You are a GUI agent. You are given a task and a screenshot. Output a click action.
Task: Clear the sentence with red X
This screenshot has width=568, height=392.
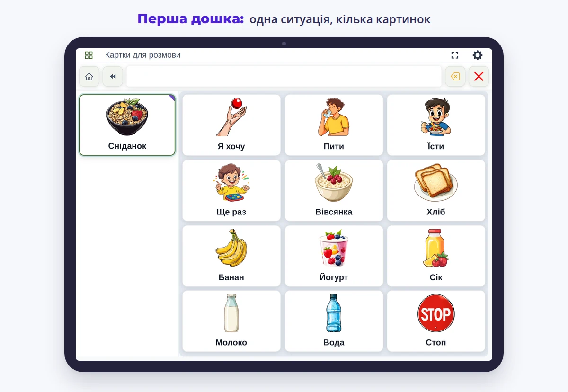[x=479, y=76]
